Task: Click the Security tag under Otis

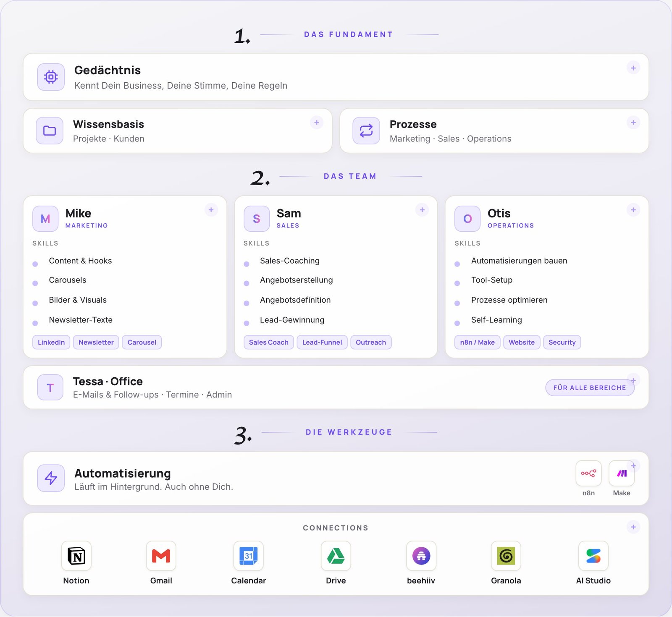Action: 562,342
